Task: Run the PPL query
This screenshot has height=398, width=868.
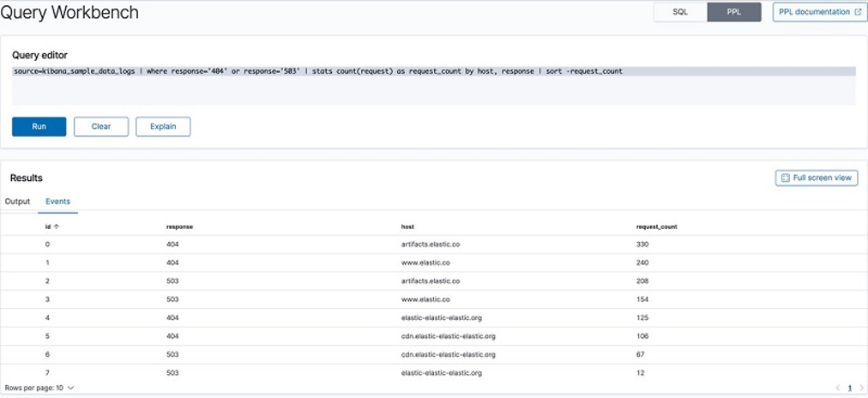Action: 39,126
